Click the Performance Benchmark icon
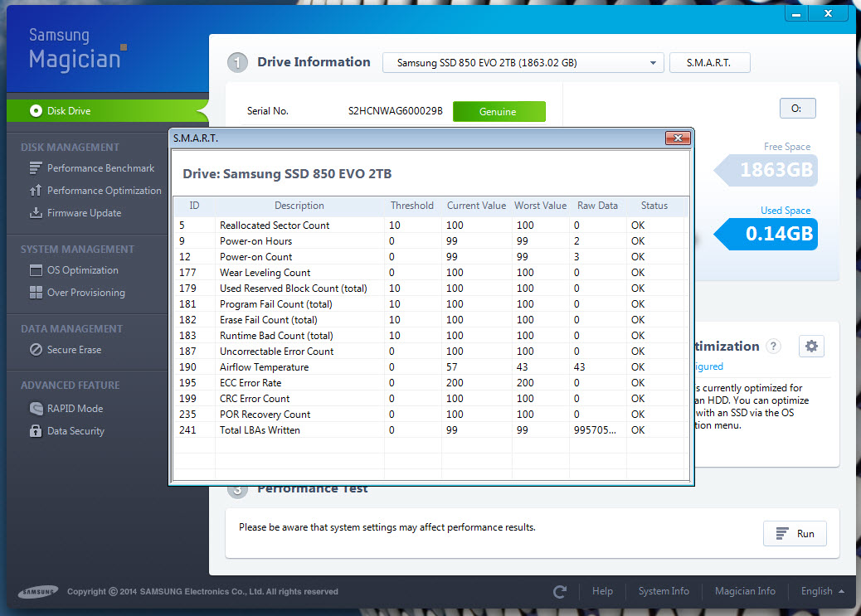The height and width of the screenshot is (616, 861). (x=36, y=168)
